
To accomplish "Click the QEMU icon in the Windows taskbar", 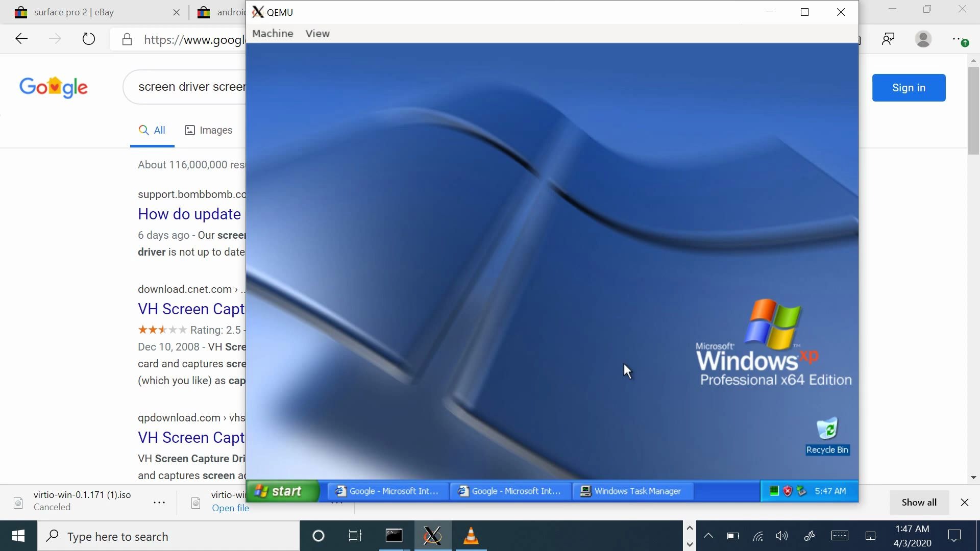I will (x=432, y=536).
